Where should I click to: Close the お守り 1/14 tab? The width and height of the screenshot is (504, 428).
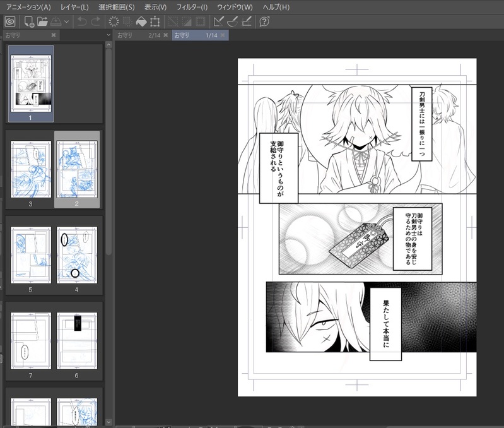pos(223,35)
